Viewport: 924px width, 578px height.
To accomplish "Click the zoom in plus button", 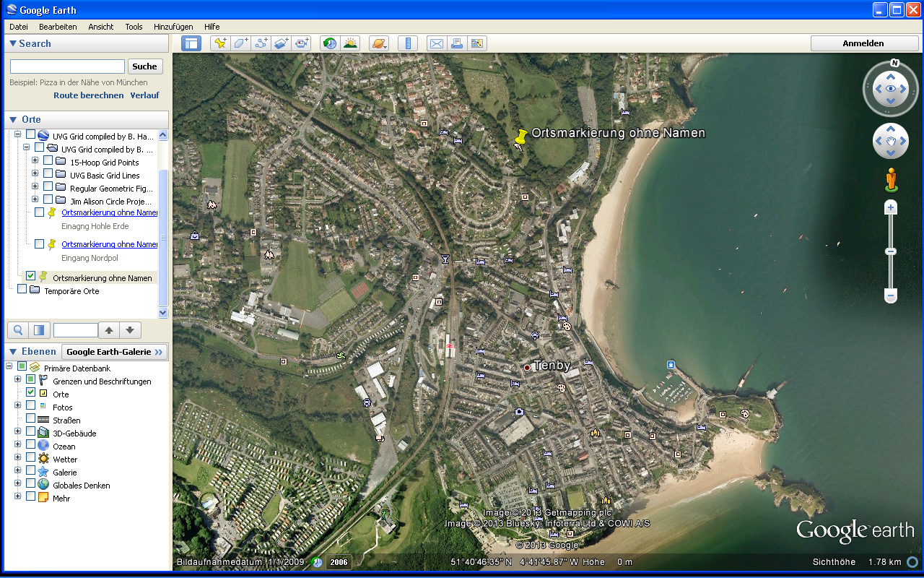I will (891, 208).
